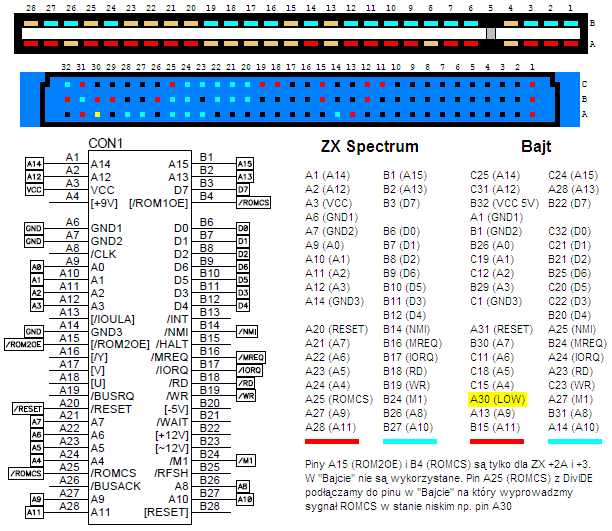Viewport: 612px width, 531px height.
Task: Click the /CLK pin label in CON1
Action: (x=103, y=254)
